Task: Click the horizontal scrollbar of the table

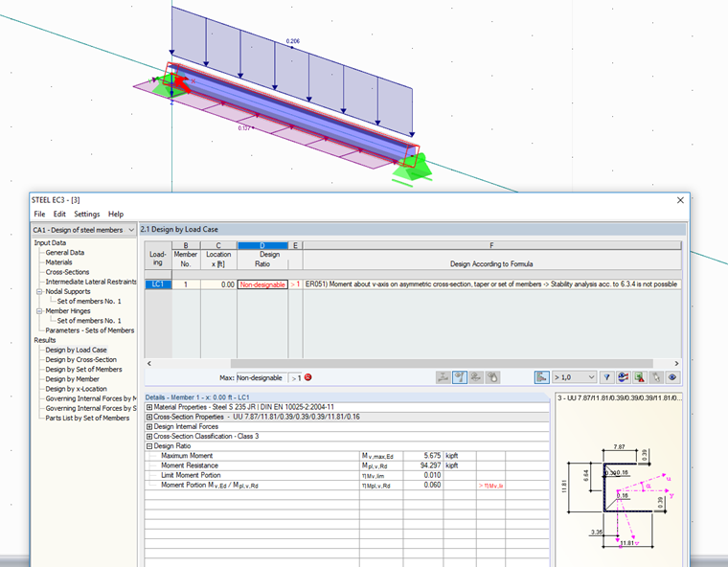Action: [x=442, y=363]
